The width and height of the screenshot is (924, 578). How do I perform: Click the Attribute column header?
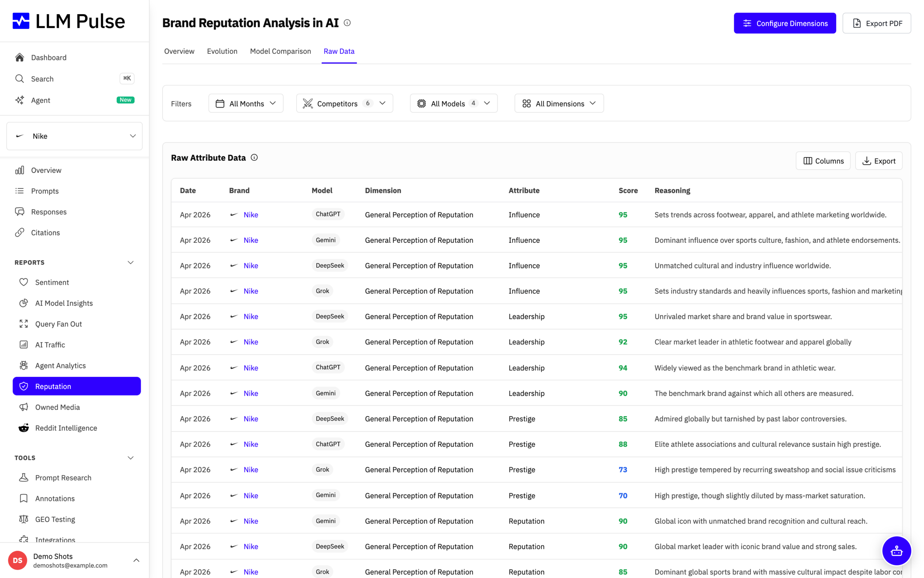(x=524, y=190)
